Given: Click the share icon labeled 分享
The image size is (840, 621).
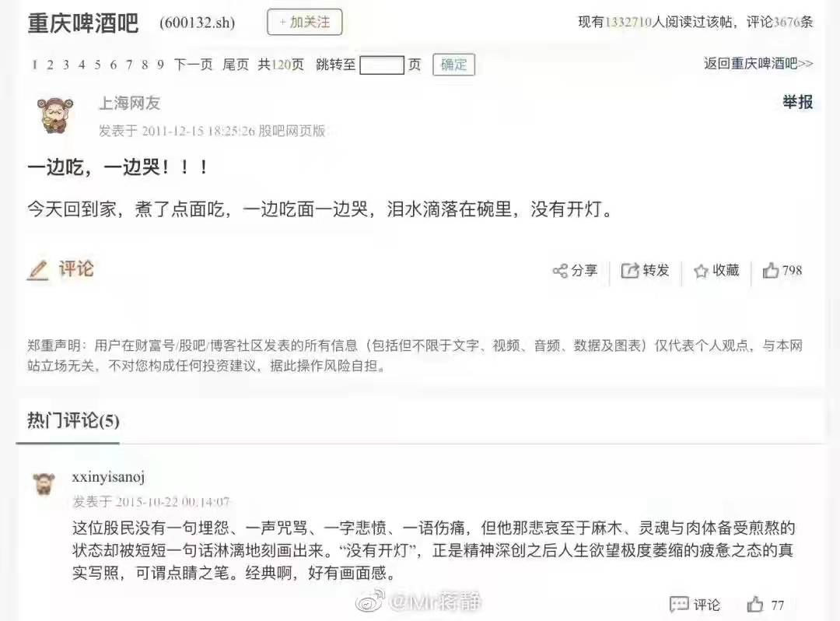Looking at the screenshot, I should click(560, 271).
